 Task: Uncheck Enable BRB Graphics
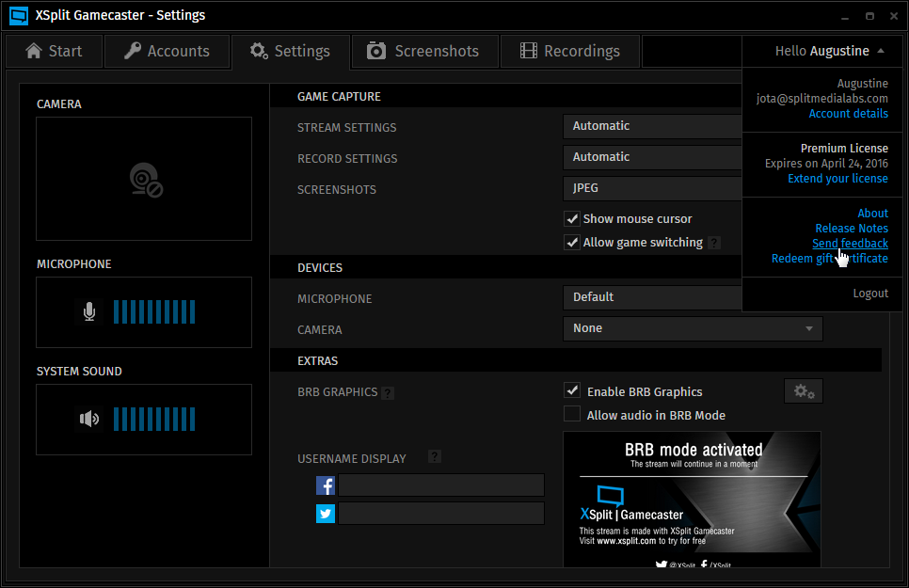tap(572, 390)
